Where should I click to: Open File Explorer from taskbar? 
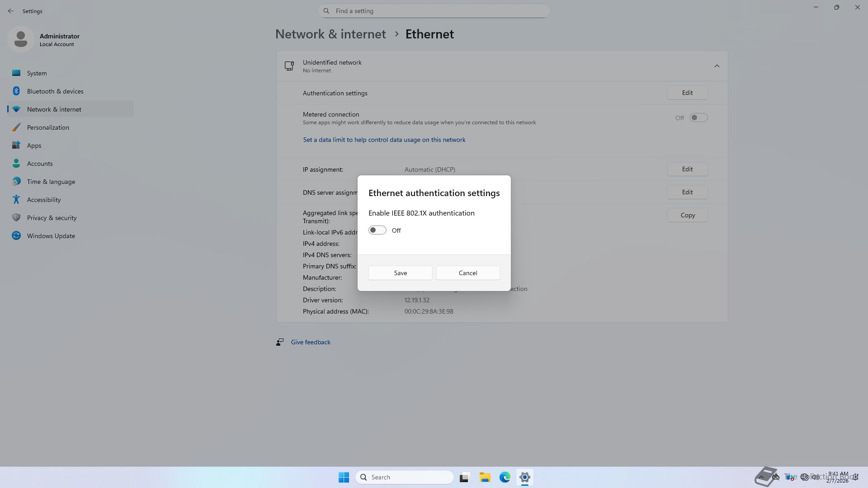point(485,477)
